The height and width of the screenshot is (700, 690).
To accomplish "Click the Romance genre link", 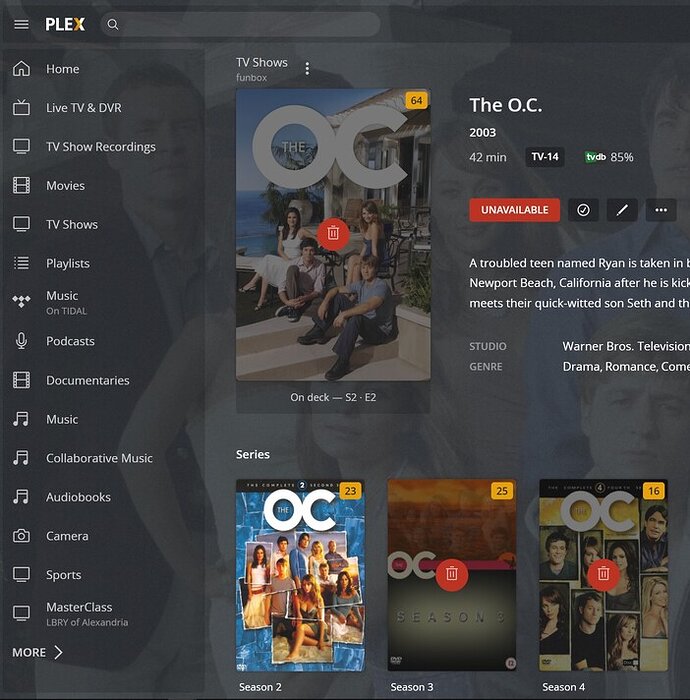I will (631, 367).
